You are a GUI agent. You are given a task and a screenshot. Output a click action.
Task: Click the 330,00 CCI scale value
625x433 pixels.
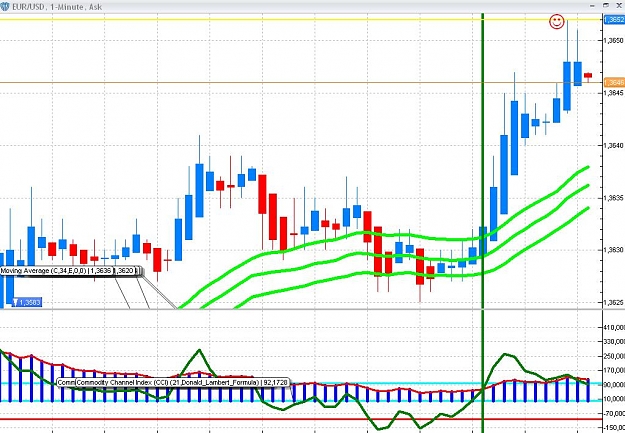[x=614, y=342]
